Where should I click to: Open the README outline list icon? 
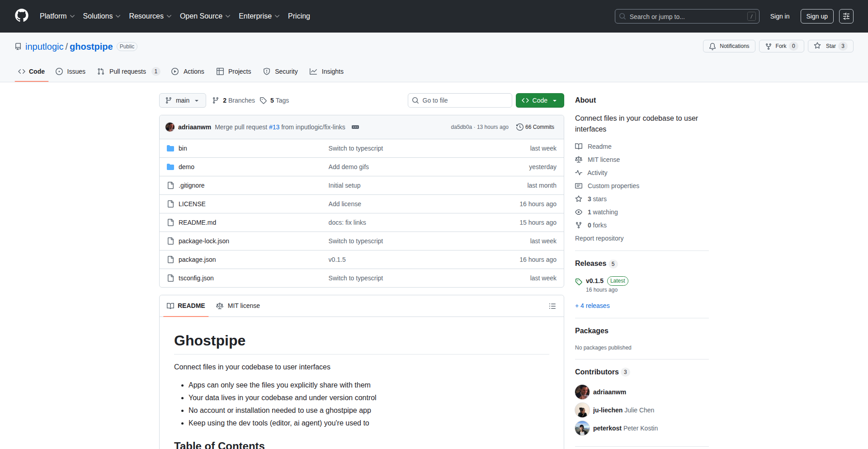click(552, 306)
